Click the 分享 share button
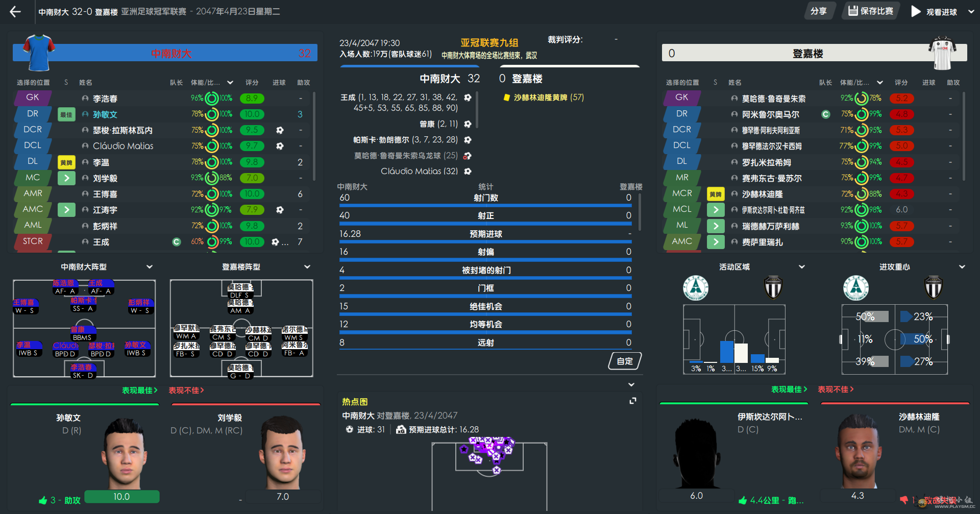Screen dimensions: 980x514 click(819, 11)
